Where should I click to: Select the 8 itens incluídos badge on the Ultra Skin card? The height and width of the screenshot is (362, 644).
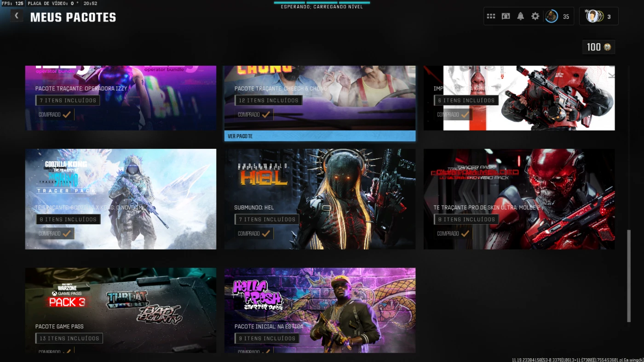[466, 219]
